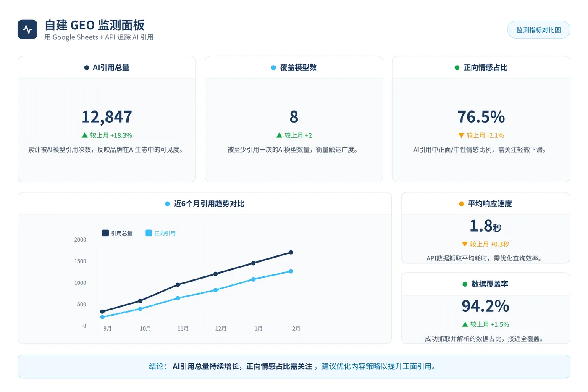
Task: Click the 12,847 total citations value
Action: 107,117
